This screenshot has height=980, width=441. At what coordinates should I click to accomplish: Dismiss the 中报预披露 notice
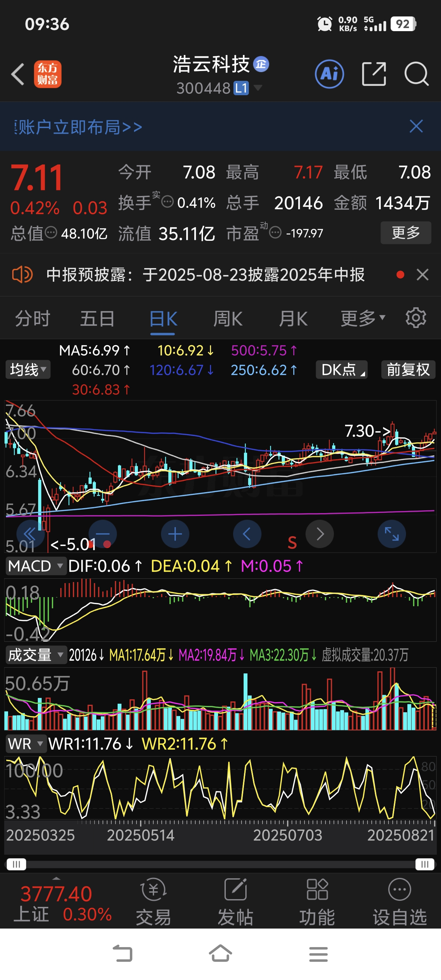[x=423, y=274]
